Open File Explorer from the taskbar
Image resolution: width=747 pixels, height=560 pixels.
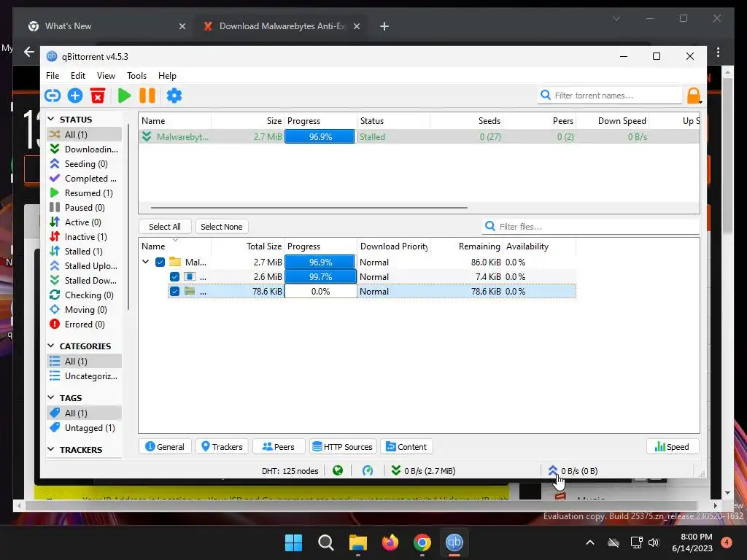(357, 542)
